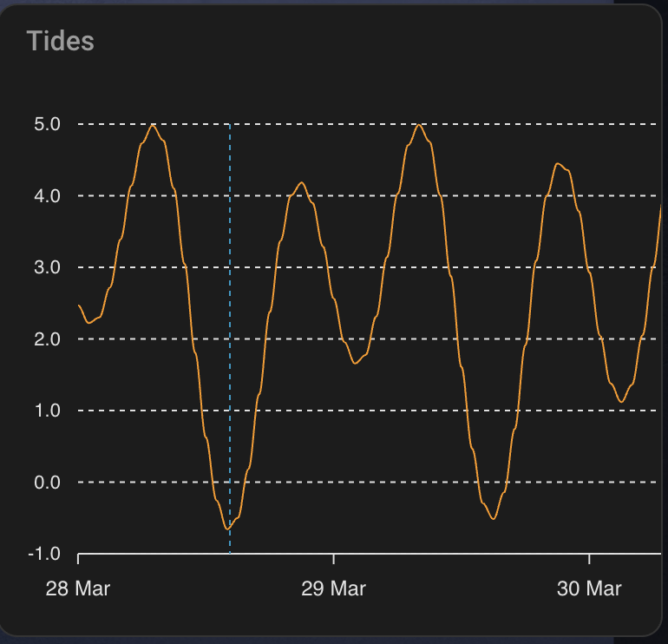Select the 30 Mar date label

coord(589,588)
